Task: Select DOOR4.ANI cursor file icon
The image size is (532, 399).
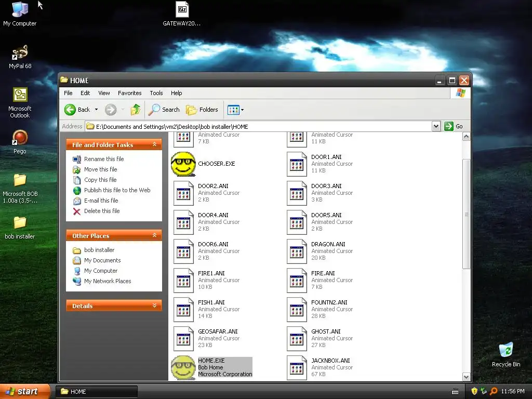Action: click(183, 222)
